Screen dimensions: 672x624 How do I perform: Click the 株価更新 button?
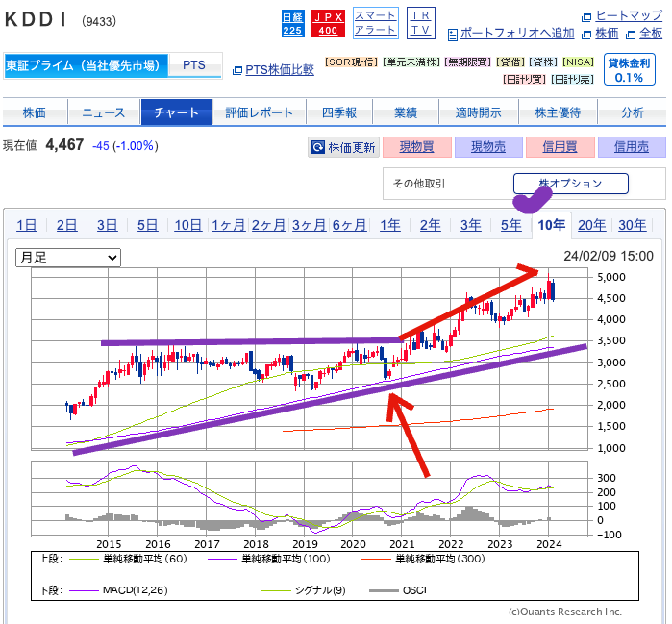point(344,147)
